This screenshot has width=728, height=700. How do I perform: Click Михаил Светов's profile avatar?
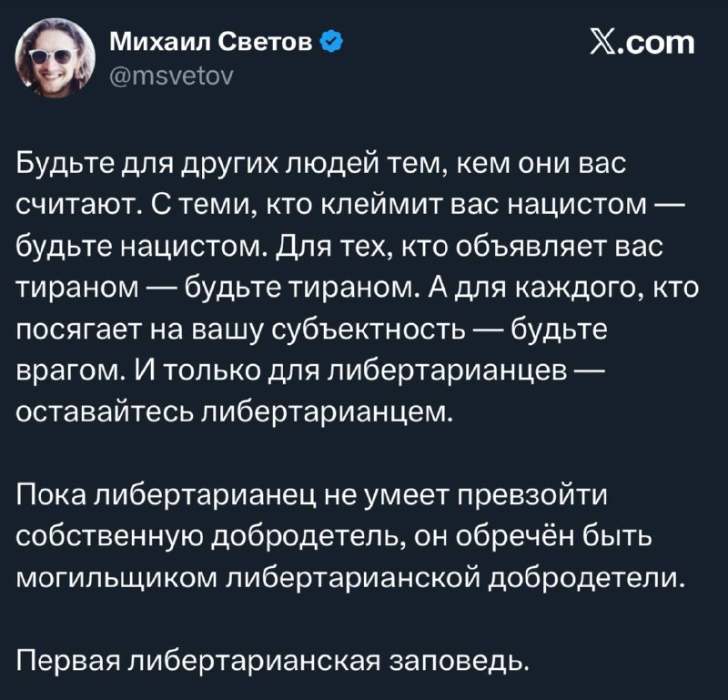[56, 56]
